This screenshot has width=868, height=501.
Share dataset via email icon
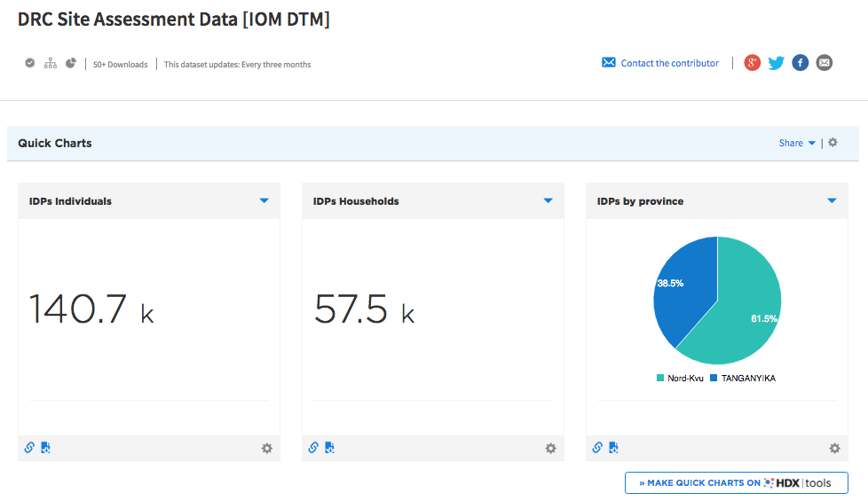click(x=825, y=63)
